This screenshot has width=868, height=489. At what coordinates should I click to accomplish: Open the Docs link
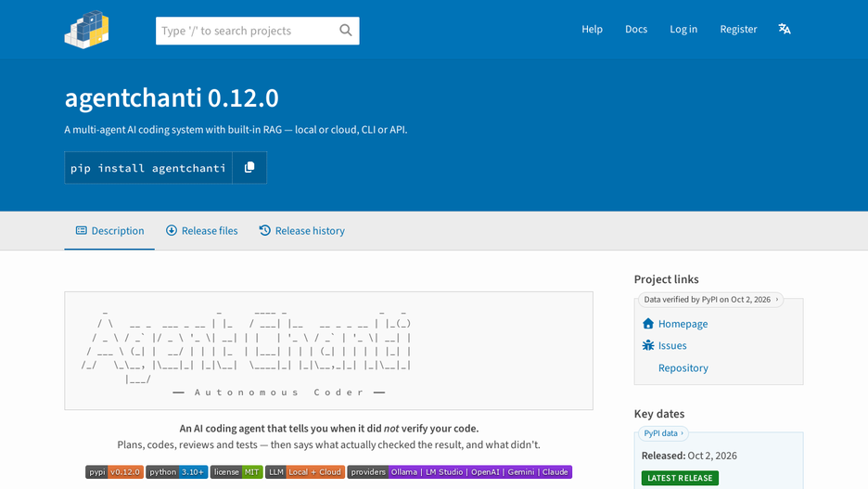(636, 29)
